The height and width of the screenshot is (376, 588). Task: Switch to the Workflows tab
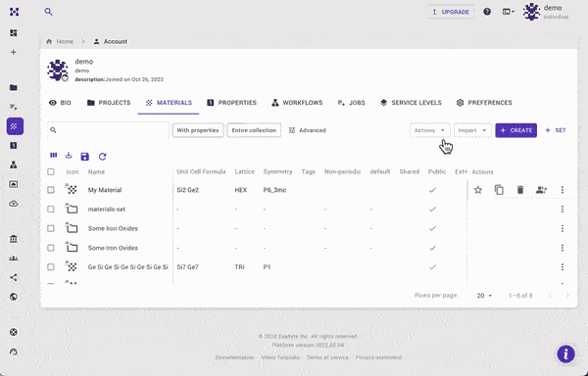tap(297, 103)
